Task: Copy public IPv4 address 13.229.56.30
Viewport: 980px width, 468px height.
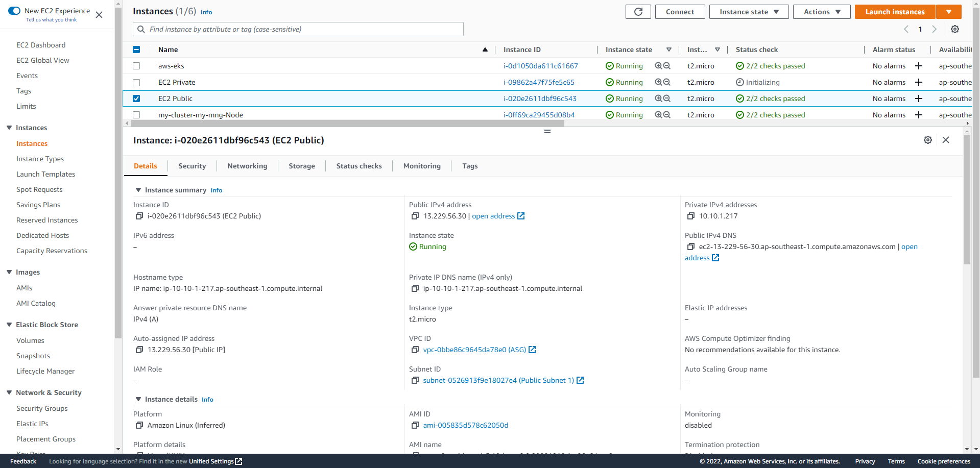Action: pyautogui.click(x=415, y=216)
